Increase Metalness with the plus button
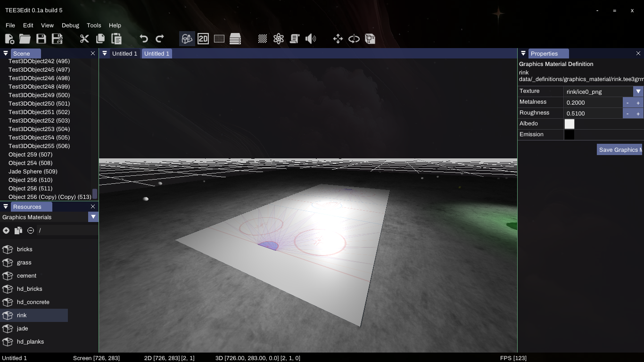 click(638, 103)
